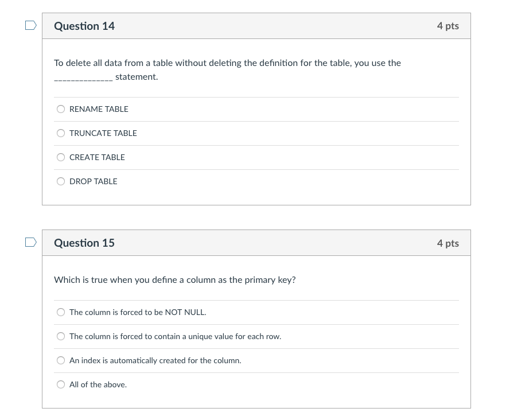Click the bookmark flag beside Question 14

31,25
